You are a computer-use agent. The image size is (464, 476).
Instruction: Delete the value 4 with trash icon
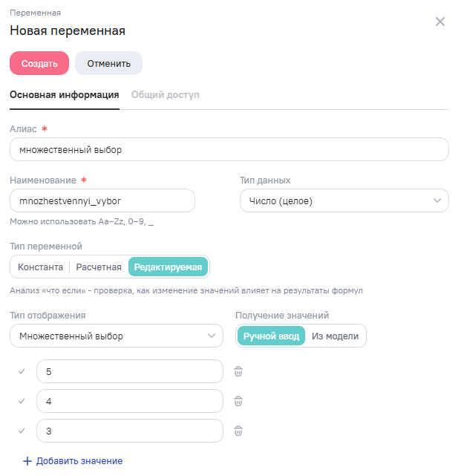[238, 401]
